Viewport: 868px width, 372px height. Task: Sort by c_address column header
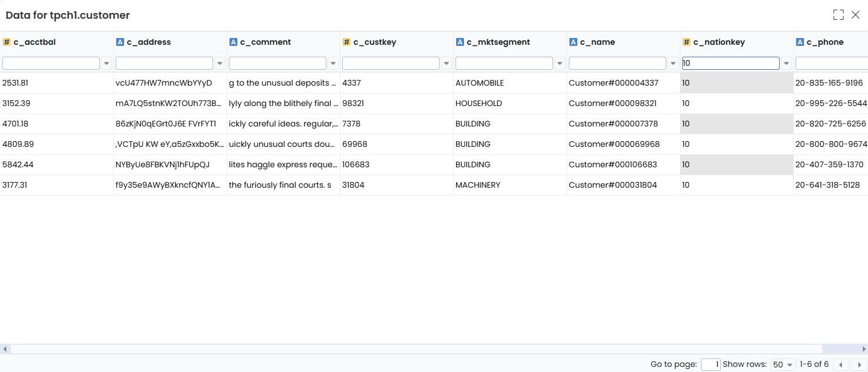(x=148, y=42)
